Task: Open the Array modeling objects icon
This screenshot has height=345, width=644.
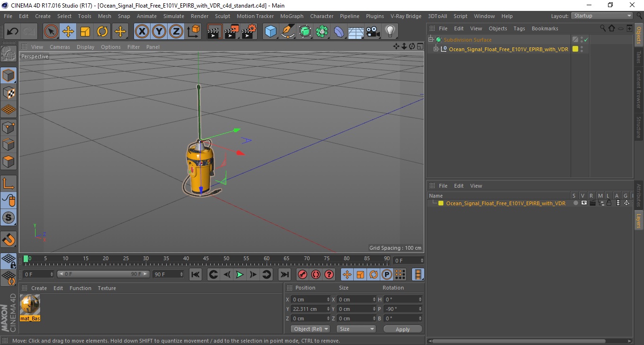Action: [x=322, y=32]
